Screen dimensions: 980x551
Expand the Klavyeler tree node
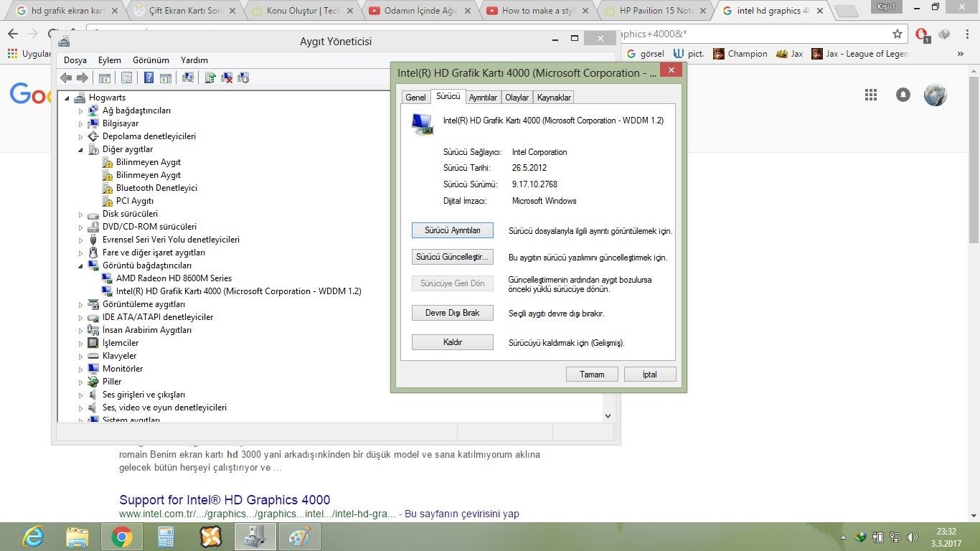tap(81, 356)
